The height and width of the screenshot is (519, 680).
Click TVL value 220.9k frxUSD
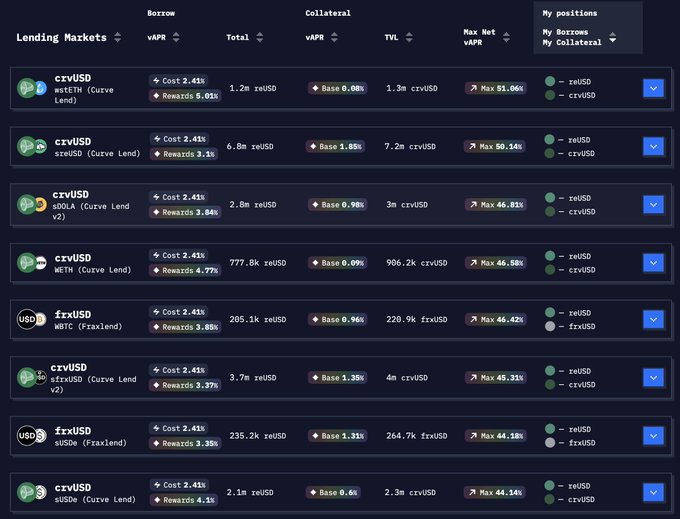(x=417, y=320)
